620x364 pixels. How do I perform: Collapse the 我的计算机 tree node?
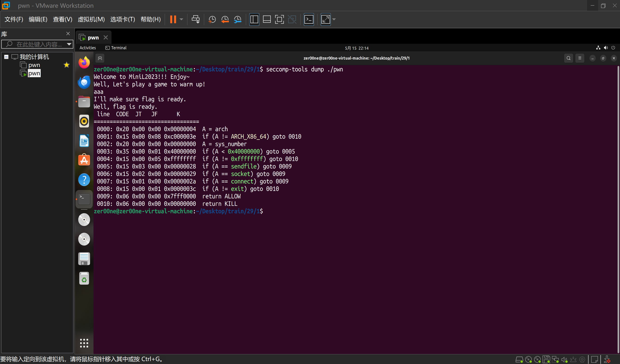click(x=6, y=57)
